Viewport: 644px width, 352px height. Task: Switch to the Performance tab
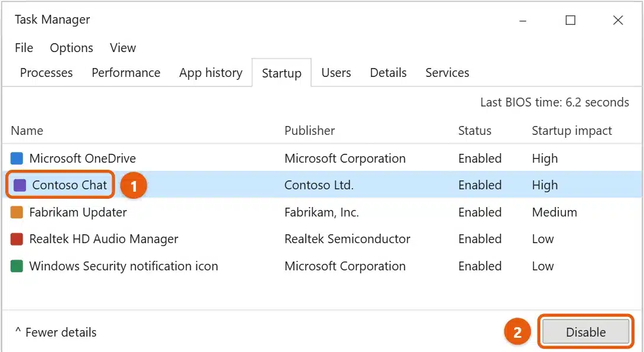click(x=126, y=73)
